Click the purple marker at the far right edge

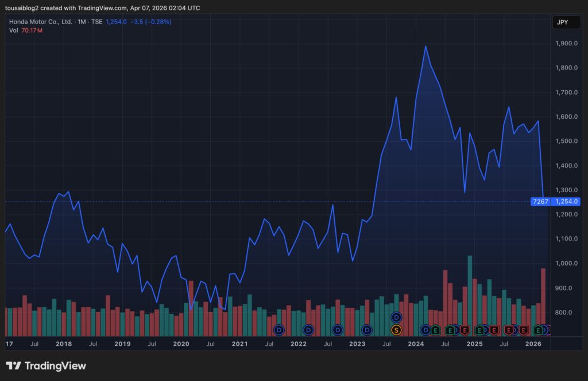tap(547, 330)
